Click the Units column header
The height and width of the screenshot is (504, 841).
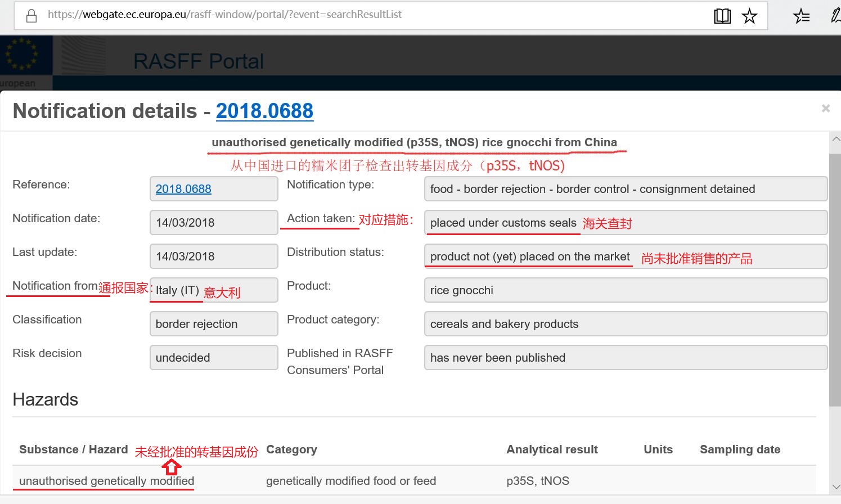pyautogui.click(x=658, y=449)
